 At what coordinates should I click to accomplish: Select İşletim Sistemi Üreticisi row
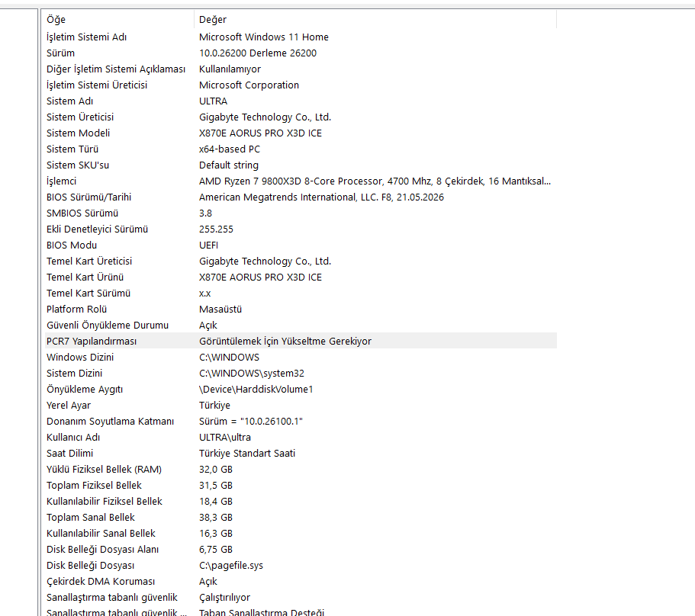point(301,85)
